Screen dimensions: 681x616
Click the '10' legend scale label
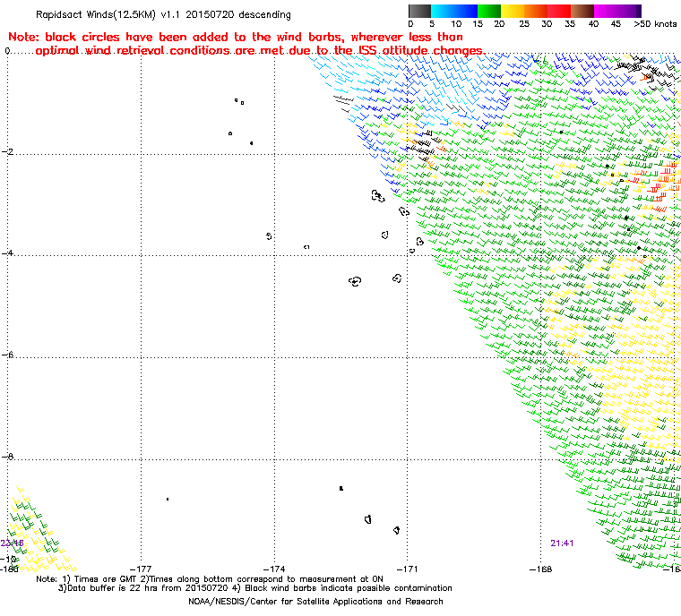coord(456,24)
